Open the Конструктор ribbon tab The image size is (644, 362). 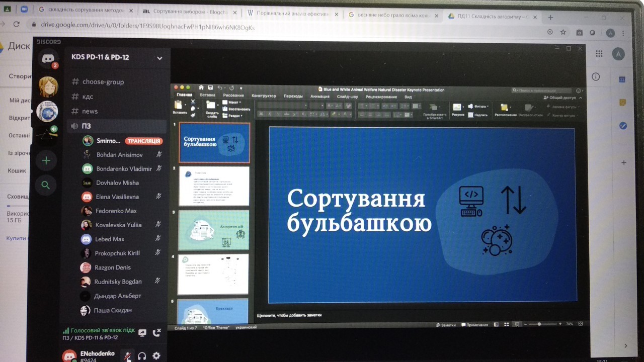click(264, 96)
